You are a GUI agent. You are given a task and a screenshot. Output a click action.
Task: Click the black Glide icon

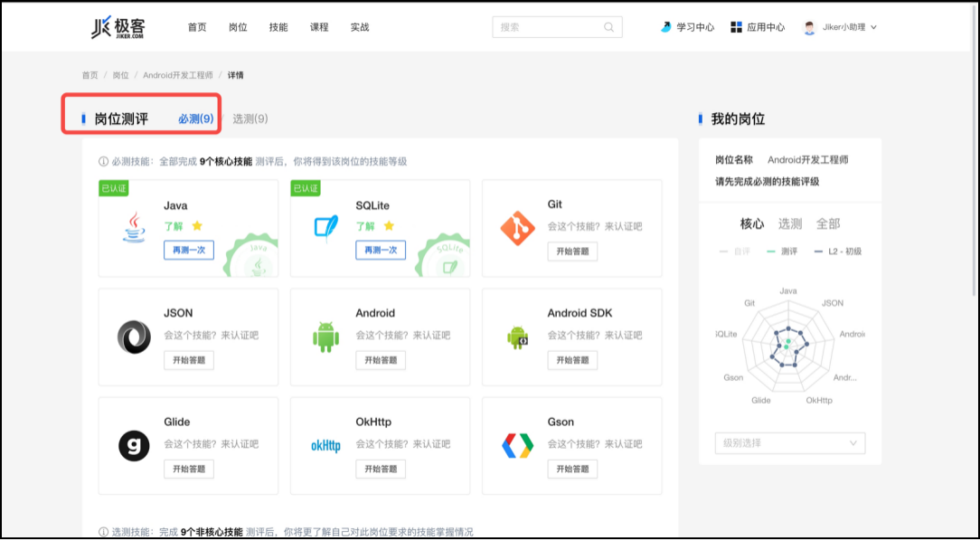pyautogui.click(x=134, y=445)
